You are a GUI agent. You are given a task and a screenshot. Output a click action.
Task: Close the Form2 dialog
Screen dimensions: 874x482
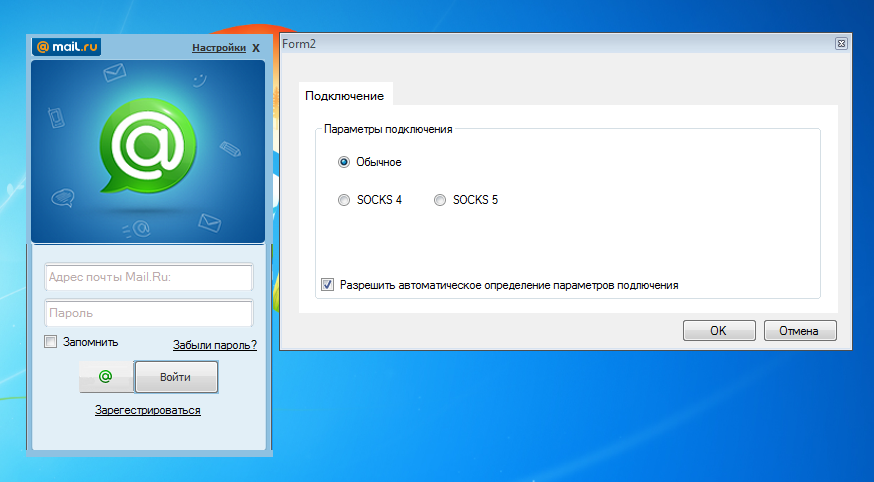841,43
